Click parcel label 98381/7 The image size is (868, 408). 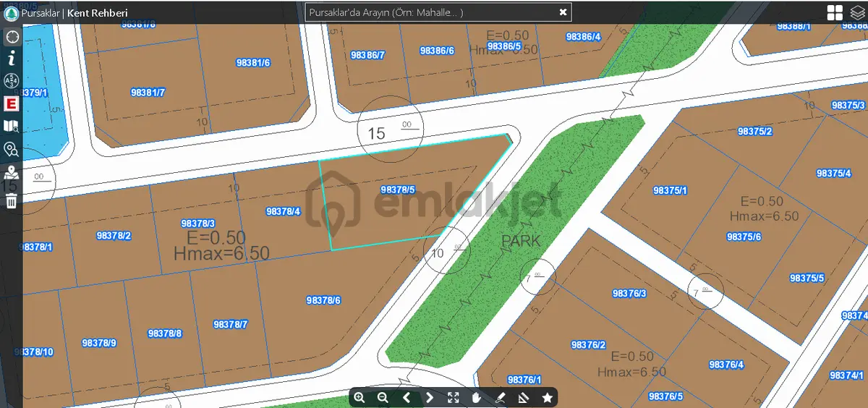(148, 93)
